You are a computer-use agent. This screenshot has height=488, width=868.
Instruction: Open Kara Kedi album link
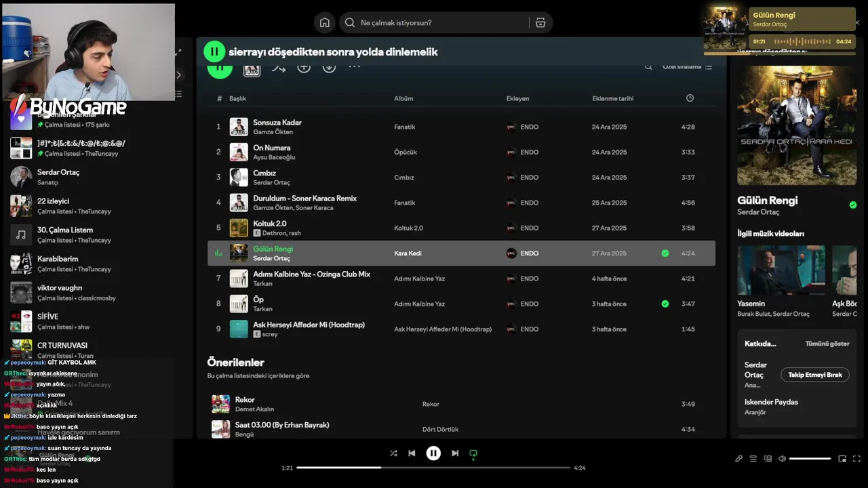[408, 253]
